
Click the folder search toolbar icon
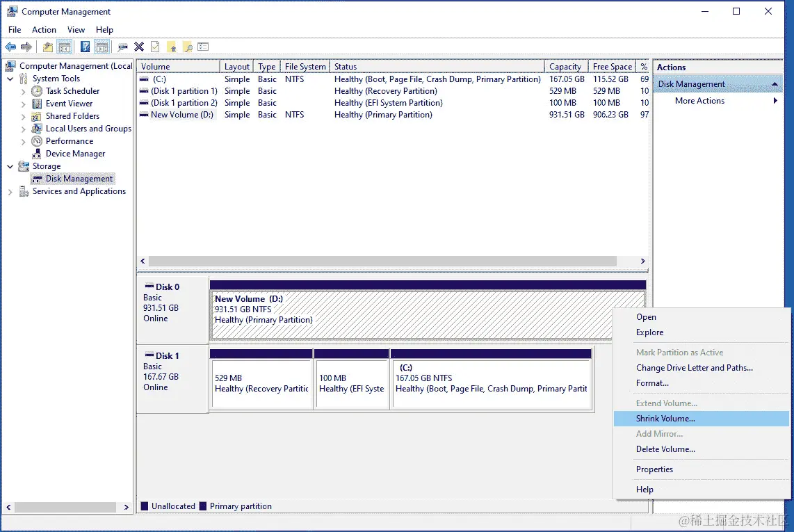pos(188,47)
